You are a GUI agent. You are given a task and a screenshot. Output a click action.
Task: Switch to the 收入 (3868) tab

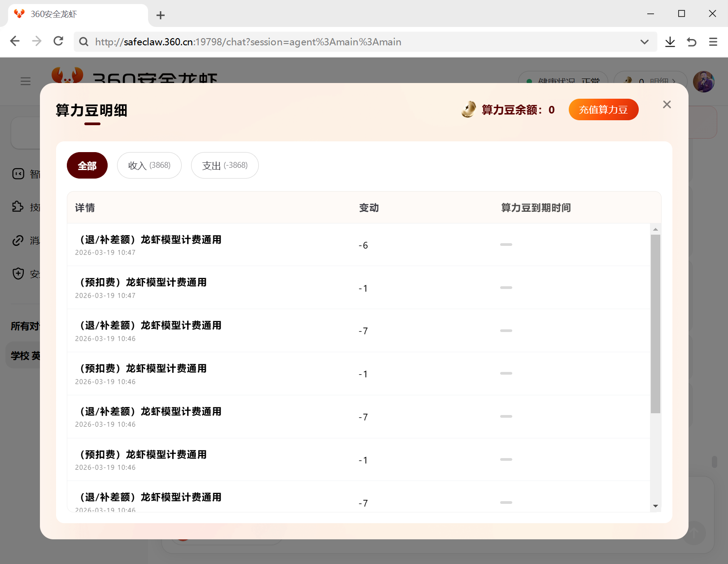coord(149,166)
